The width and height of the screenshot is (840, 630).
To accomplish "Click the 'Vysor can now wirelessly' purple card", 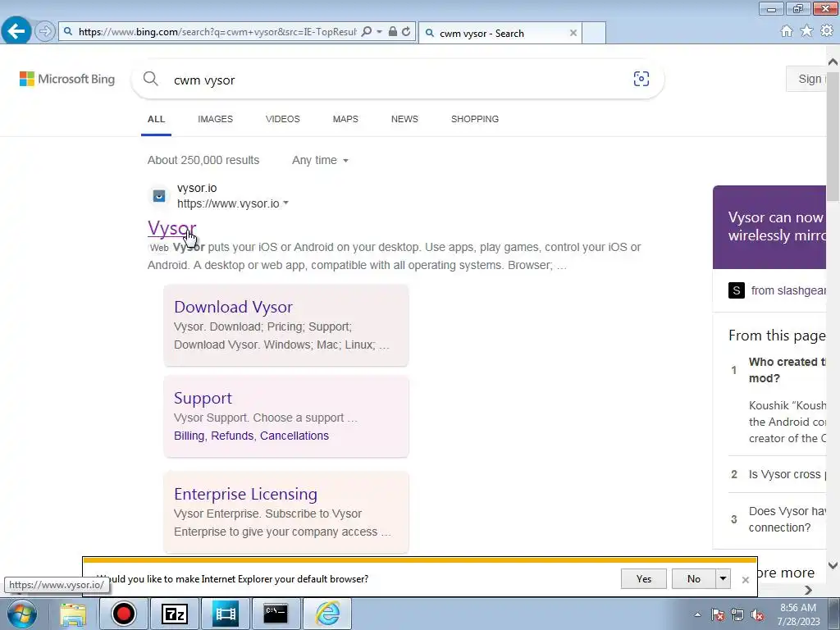I will tap(769, 227).
